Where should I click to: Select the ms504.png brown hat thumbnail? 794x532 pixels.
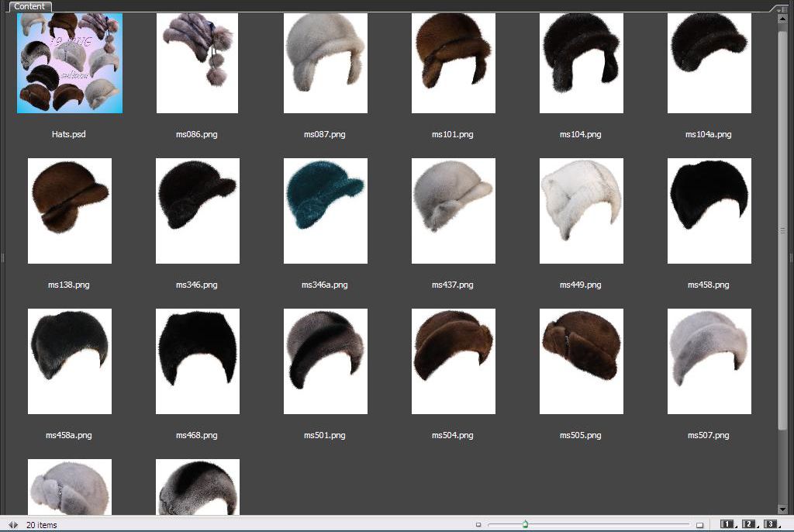453,361
